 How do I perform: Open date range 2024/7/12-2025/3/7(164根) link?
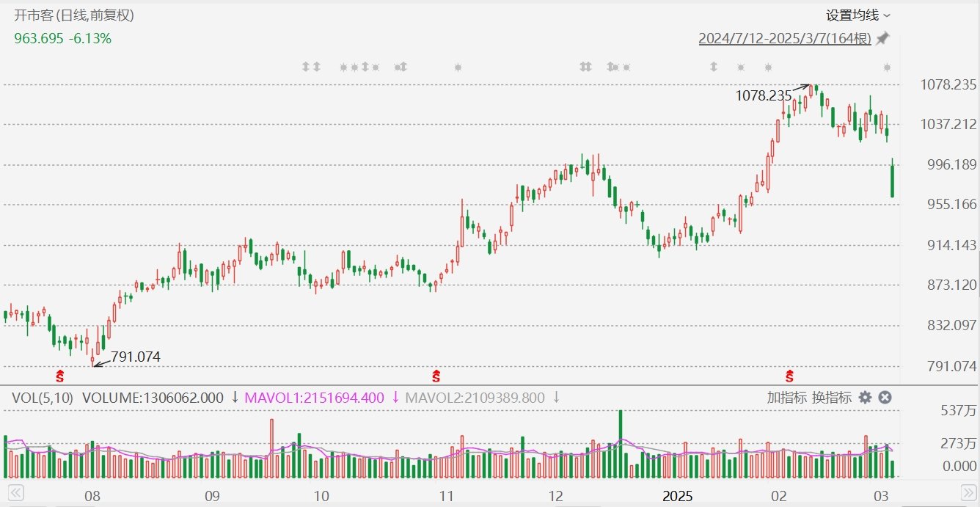(x=785, y=39)
